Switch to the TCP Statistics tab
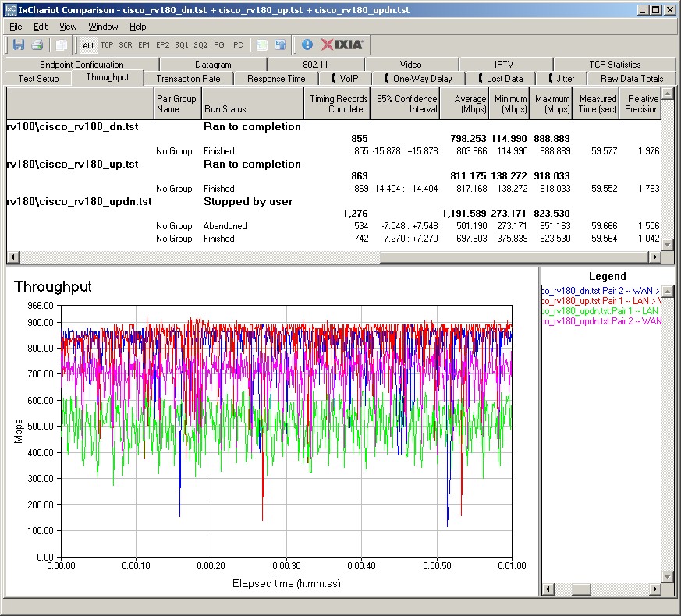This screenshot has height=616, width=681. [615, 64]
